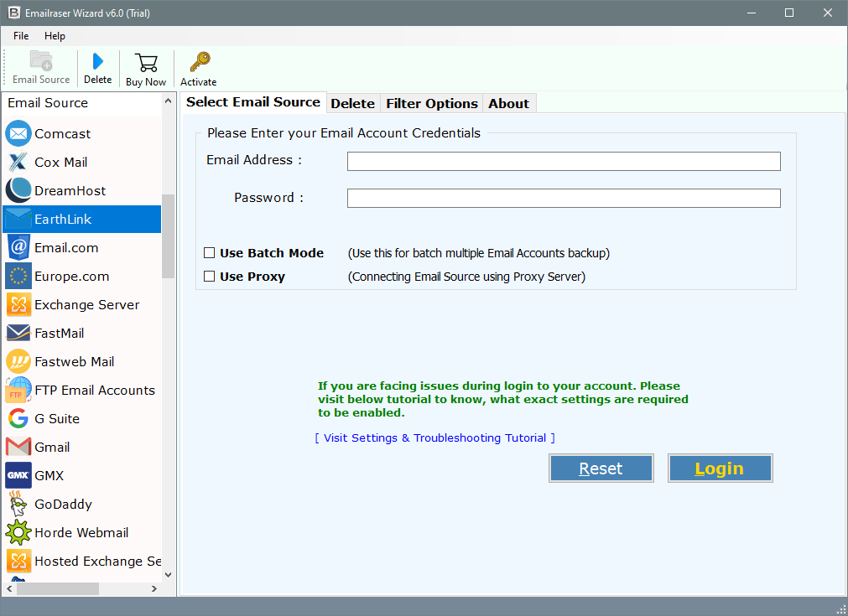Select the DreamHost moon icon
This screenshot has height=616, width=848.
[18, 191]
